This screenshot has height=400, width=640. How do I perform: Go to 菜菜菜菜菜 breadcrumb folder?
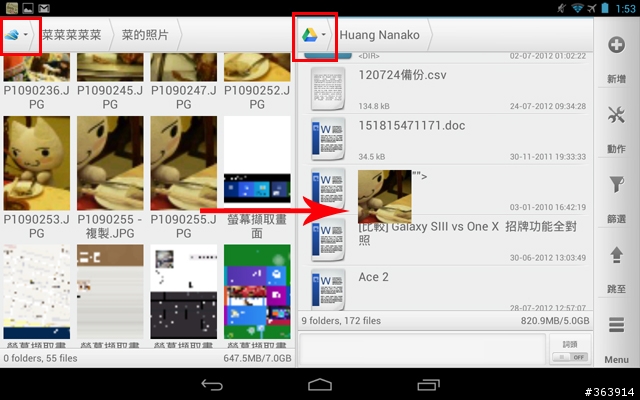[71, 35]
